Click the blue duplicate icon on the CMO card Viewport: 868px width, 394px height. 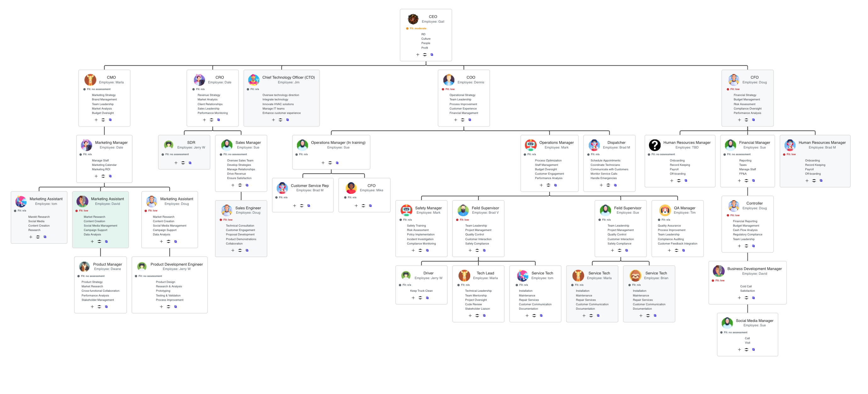coord(110,120)
